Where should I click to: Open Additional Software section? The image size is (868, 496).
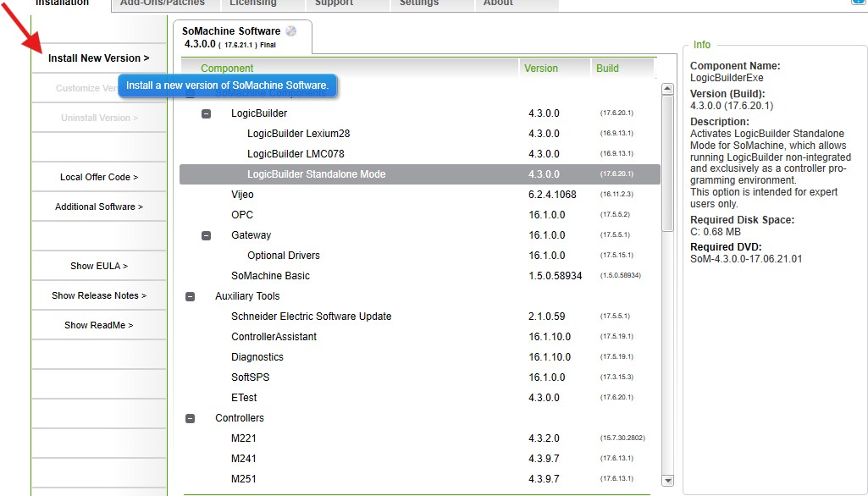click(99, 207)
